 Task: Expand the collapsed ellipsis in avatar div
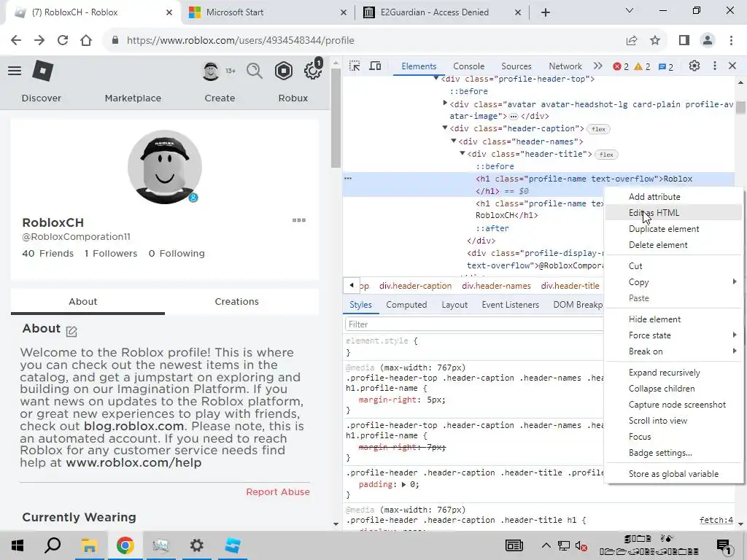coord(513,116)
